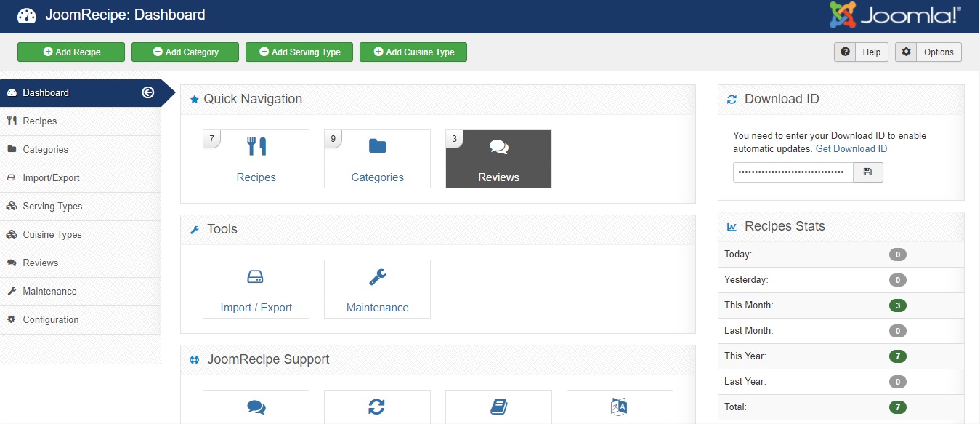Click the support forum chat-bubbles icon
The width and height of the screenshot is (980, 424).
click(x=256, y=407)
